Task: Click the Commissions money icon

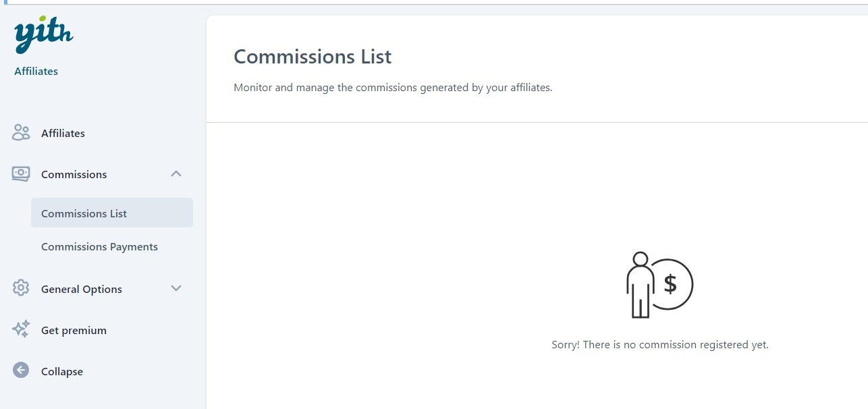Action: (21, 174)
